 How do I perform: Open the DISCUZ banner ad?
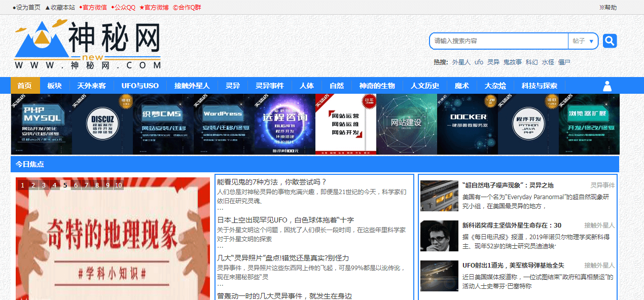coord(102,124)
